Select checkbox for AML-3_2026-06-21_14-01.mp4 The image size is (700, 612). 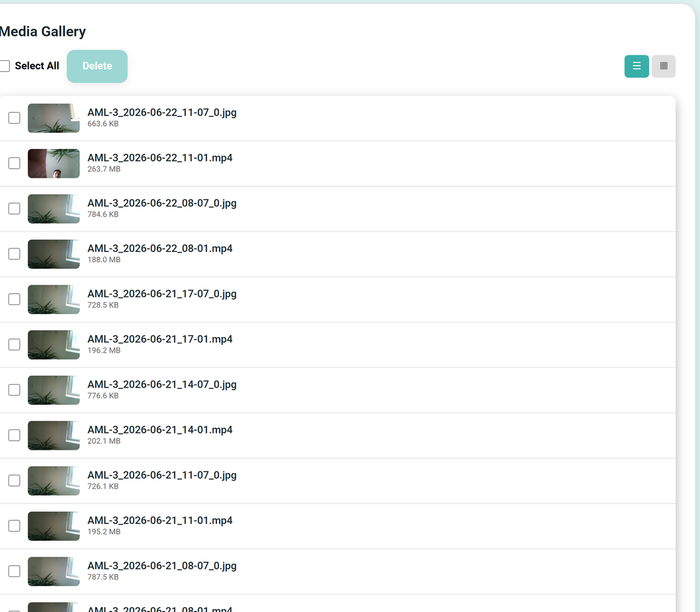coord(14,435)
